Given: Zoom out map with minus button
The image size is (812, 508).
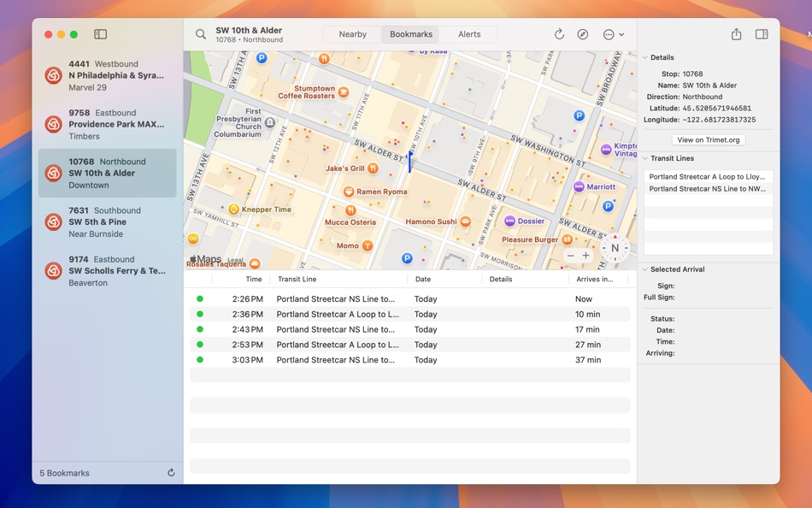Looking at the screenshot, I should pyautogui.click(x=570, y=256).
